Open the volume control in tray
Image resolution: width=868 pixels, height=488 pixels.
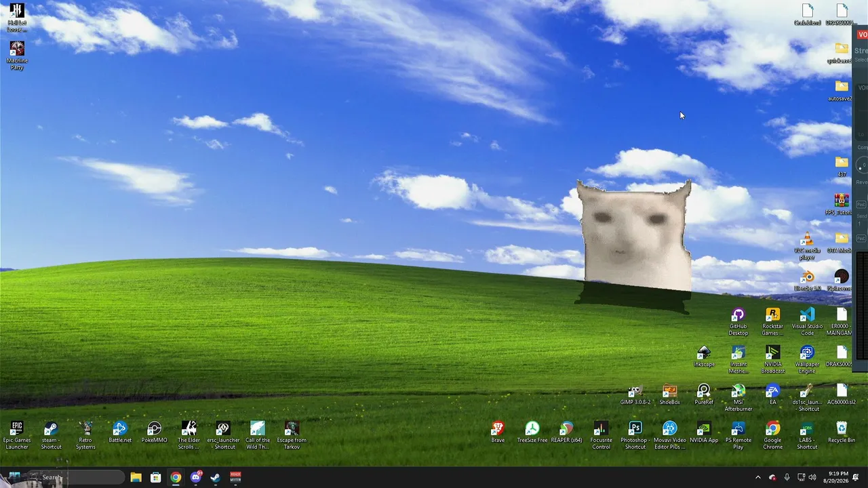812,477
